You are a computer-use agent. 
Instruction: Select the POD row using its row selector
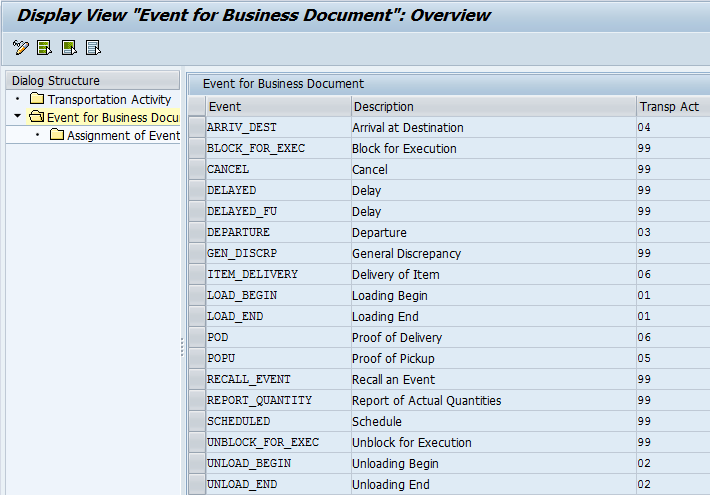pos(197,337)
